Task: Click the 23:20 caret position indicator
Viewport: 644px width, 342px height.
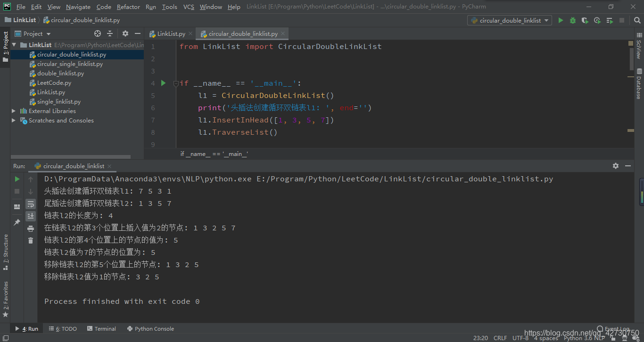Action: [480, 338]
